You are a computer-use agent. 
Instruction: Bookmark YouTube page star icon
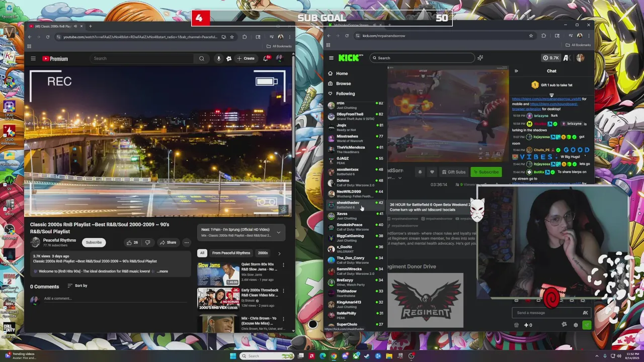(231, 37)
